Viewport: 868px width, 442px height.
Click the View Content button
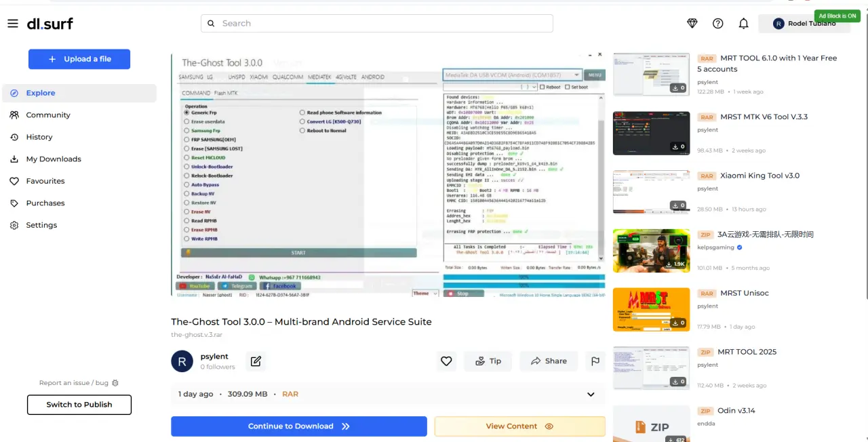point(520,426)
